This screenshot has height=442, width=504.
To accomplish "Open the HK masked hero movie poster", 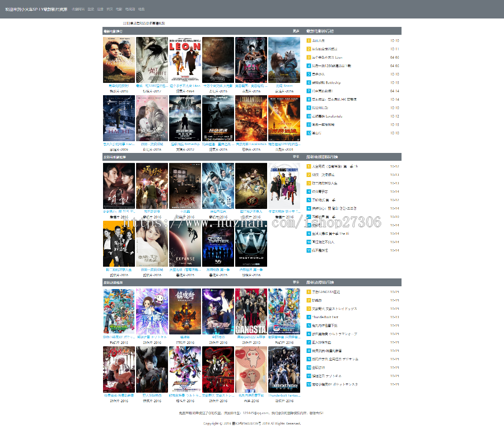I will pyautogui.click(x=251, y=60).
